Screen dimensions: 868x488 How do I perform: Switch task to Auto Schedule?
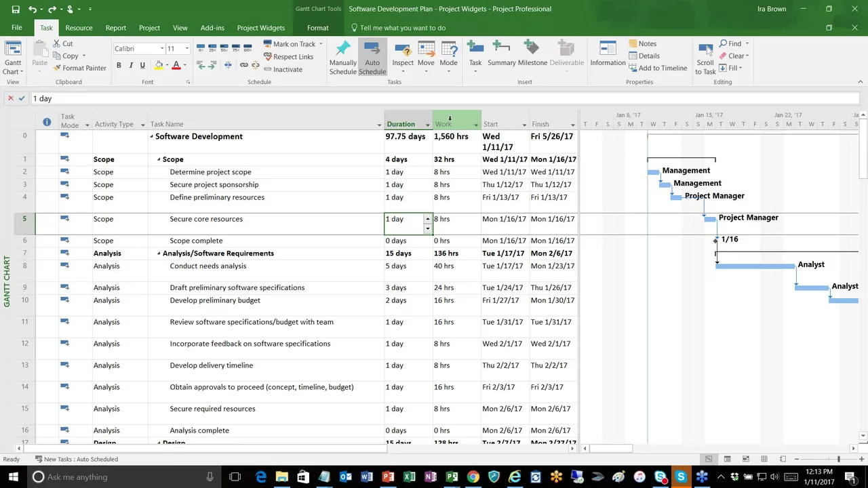pyautogui.click(x=372, y=58)
